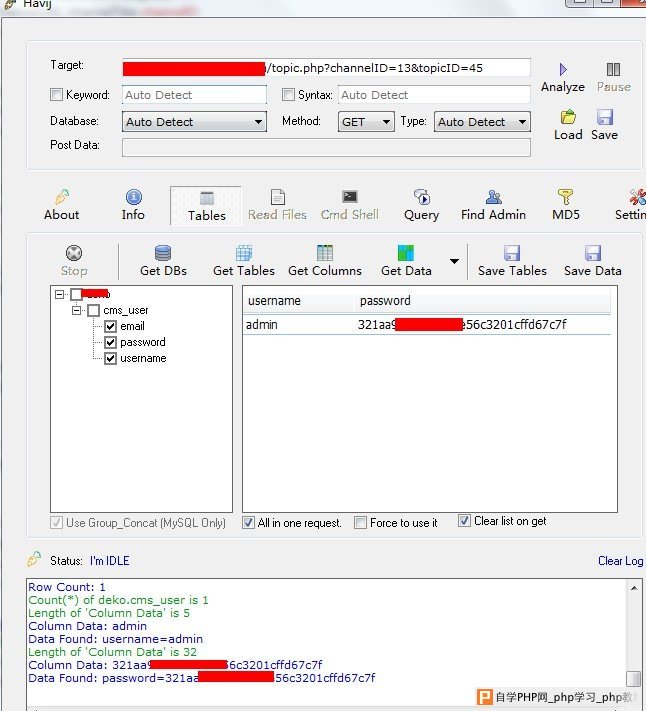Click log line 'Row Count: 1'
Image resolution: width=646 pixels, height=711 pixels.
click(67, 587)
